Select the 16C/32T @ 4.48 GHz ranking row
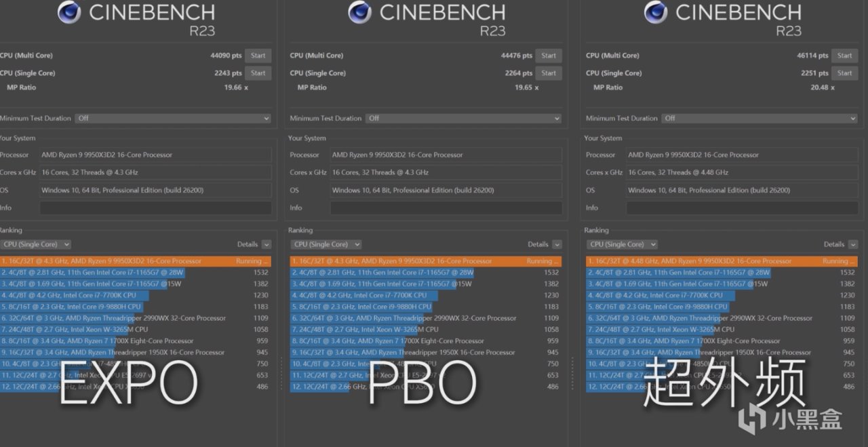 (x=722, y=261)
